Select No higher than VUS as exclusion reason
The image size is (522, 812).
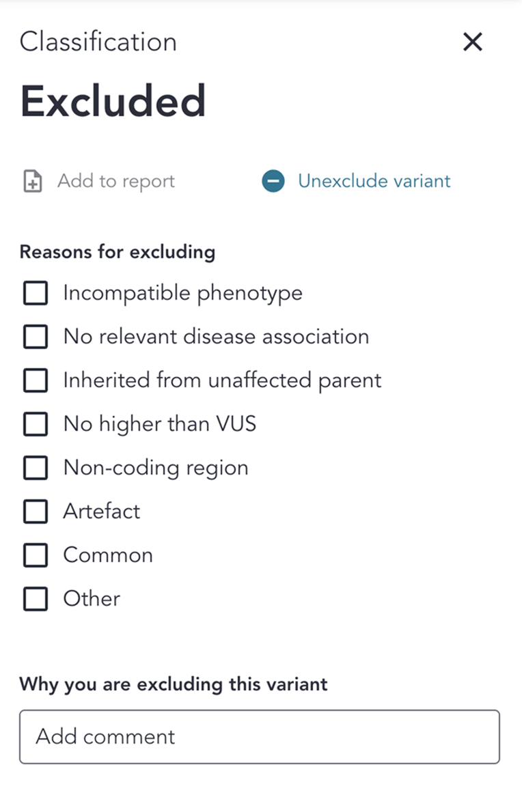35,424
